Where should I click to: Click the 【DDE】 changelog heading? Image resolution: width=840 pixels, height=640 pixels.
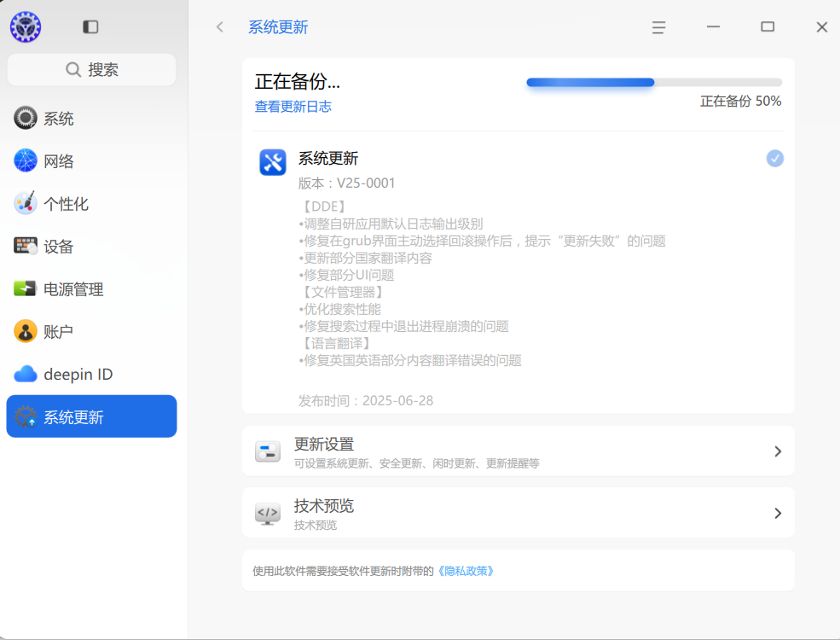pyautogui.click(x=325, y=207)
